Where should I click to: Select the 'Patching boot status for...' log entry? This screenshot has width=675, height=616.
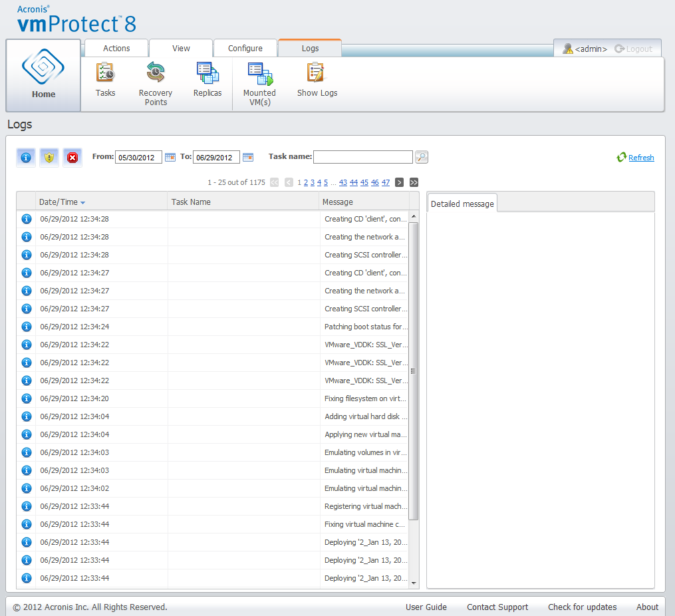point(213,327)
